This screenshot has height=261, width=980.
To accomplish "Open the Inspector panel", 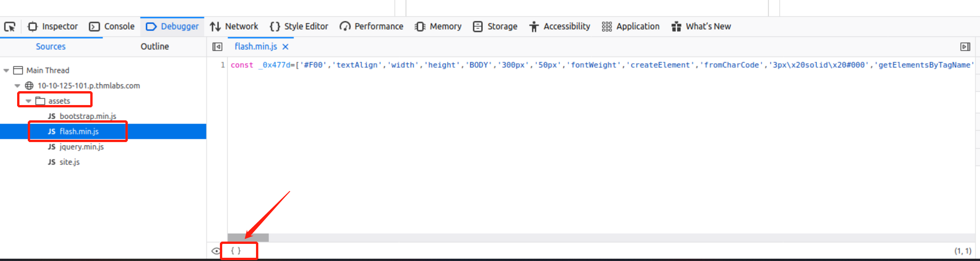I will (53, 27).
